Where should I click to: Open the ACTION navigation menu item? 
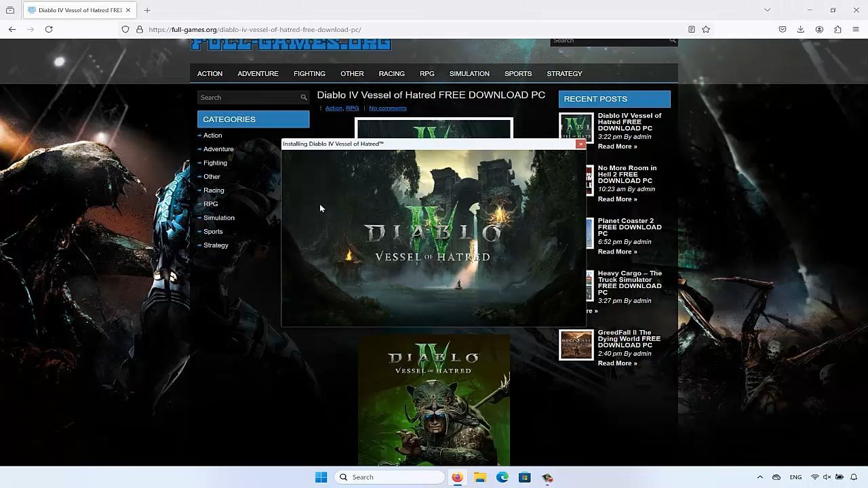pos(210,73)
